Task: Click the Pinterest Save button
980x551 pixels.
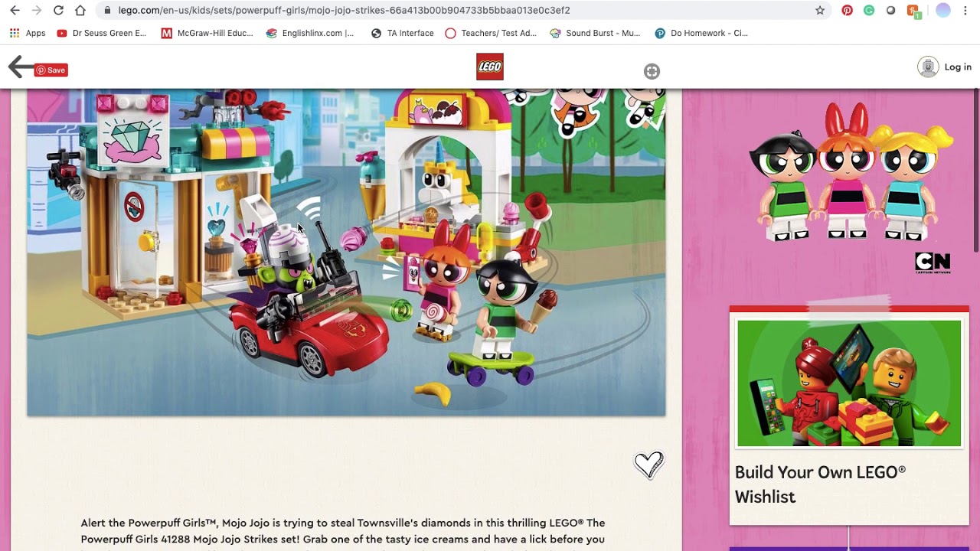Action: [51, 70]
